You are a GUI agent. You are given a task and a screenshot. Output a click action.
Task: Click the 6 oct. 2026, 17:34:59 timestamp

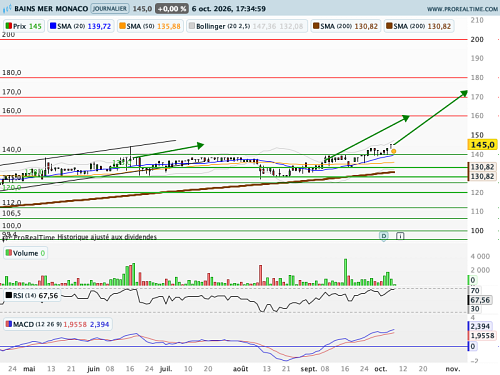[x=229, y=9]
